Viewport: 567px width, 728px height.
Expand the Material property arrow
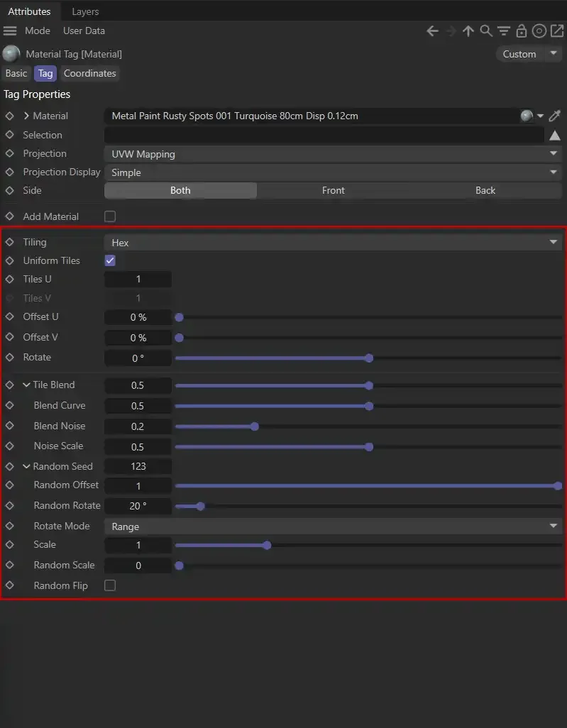coord(26,116)
